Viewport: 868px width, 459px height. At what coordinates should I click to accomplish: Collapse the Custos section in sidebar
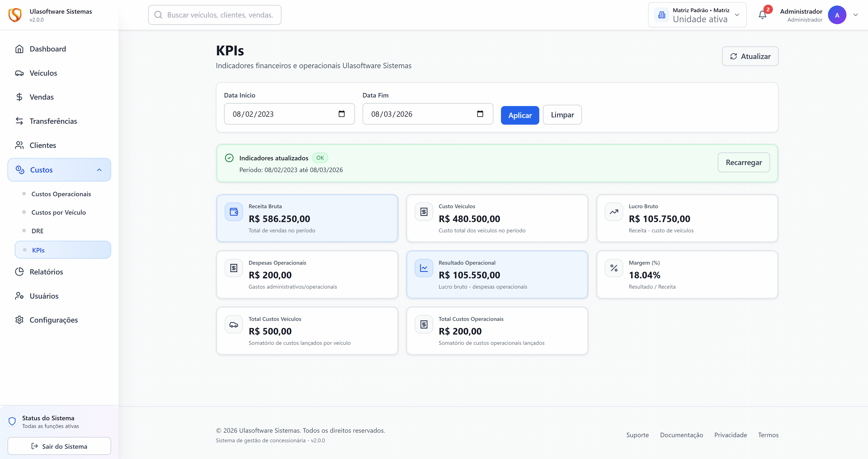tap(99, 170)
